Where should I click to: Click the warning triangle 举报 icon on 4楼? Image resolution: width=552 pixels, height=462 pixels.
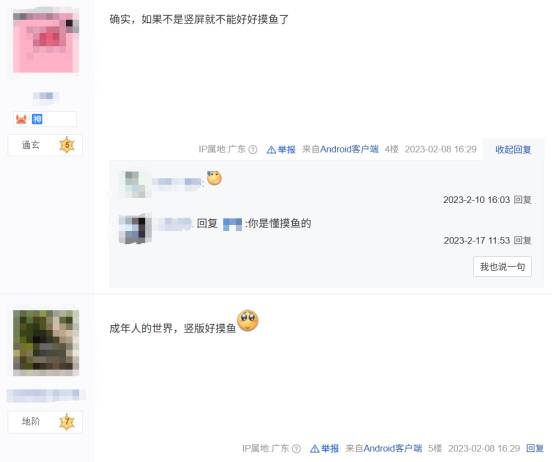[271, 150]
